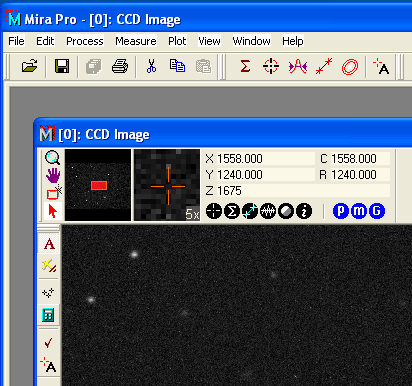412x386 pixels.
Task: Select the magnifier zoom mode
Action: click(x=53, y=158)
